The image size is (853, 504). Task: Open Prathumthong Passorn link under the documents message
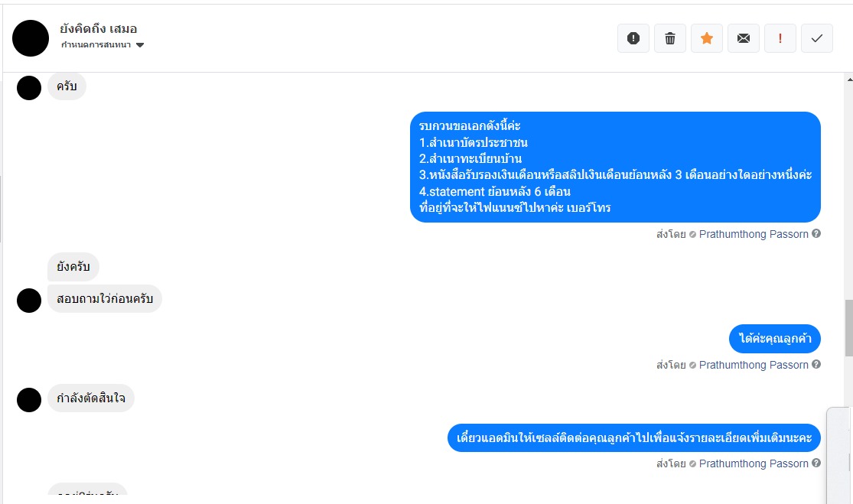click(754, 234)
